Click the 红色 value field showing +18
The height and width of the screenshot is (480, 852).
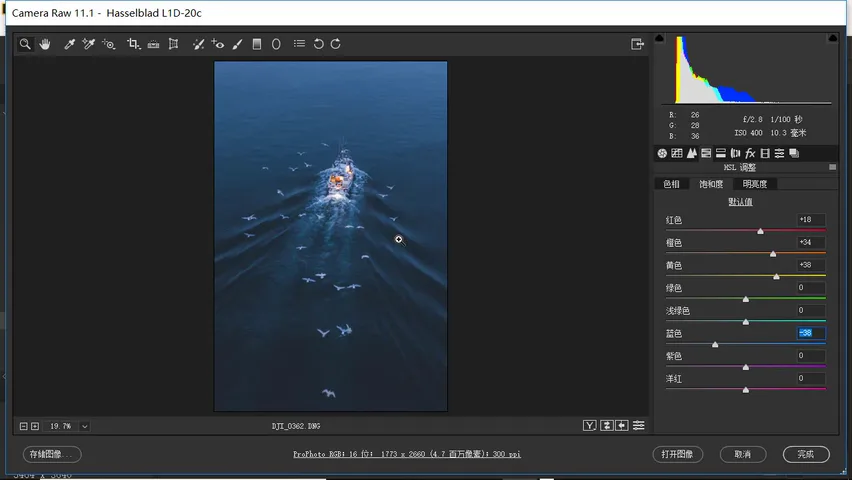[811, 220]
